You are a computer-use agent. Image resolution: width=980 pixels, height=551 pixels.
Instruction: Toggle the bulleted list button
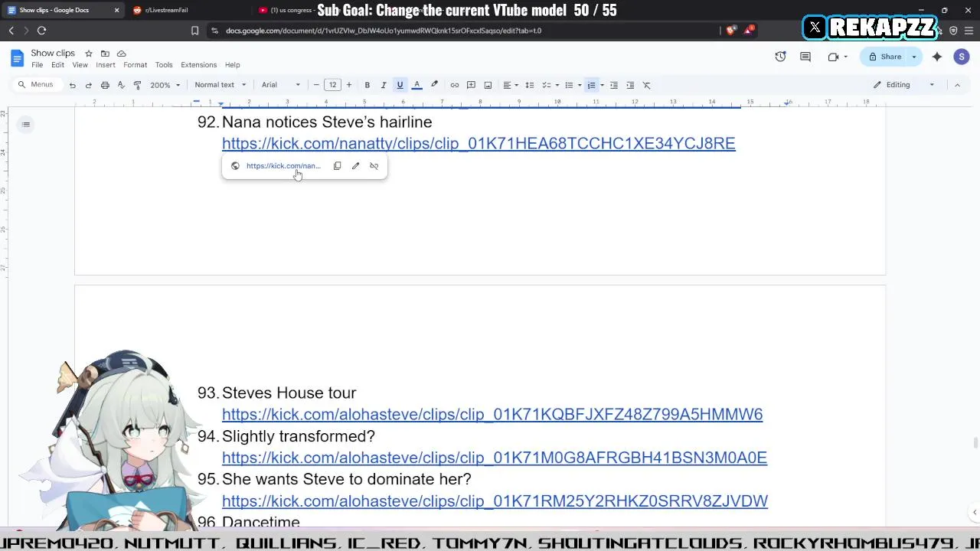click(x=569, y=85)
